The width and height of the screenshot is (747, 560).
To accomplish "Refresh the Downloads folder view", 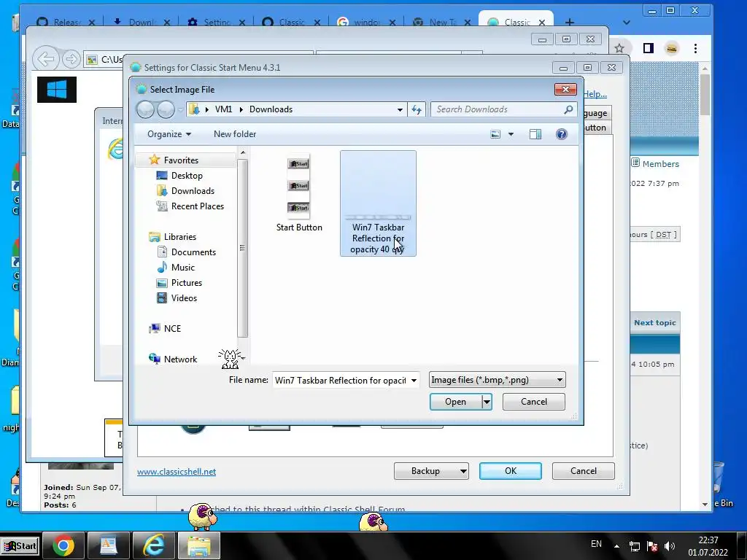I will click(417, 109).
